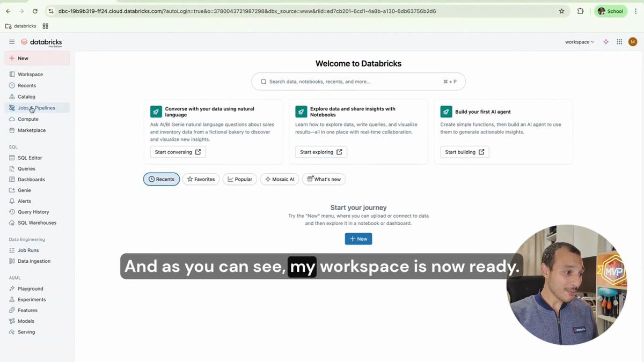Click the Query History icon
The image size is (644, 362).
tap(12, 212)
